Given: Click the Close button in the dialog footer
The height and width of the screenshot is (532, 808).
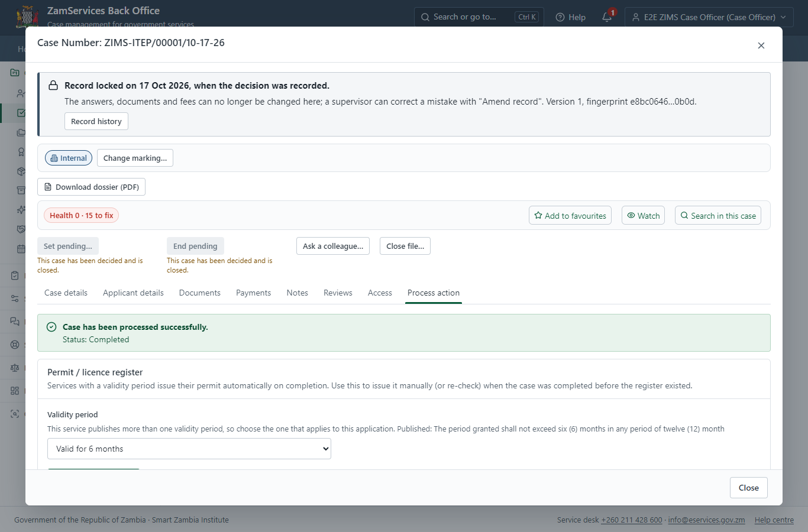Looking at the screenshot, I should (749, 488).
